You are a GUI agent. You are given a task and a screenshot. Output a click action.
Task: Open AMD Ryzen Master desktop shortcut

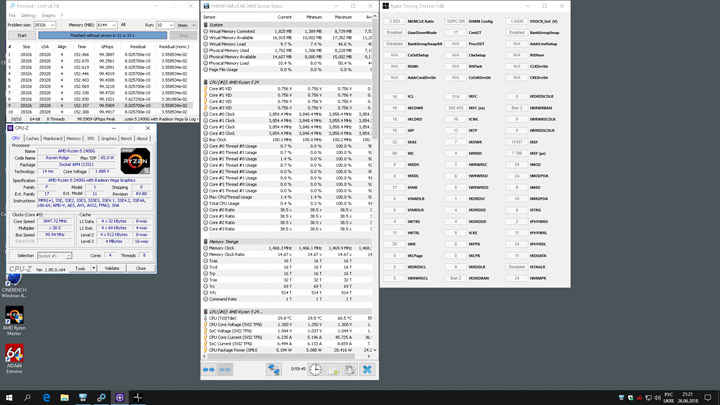[14, 321]
